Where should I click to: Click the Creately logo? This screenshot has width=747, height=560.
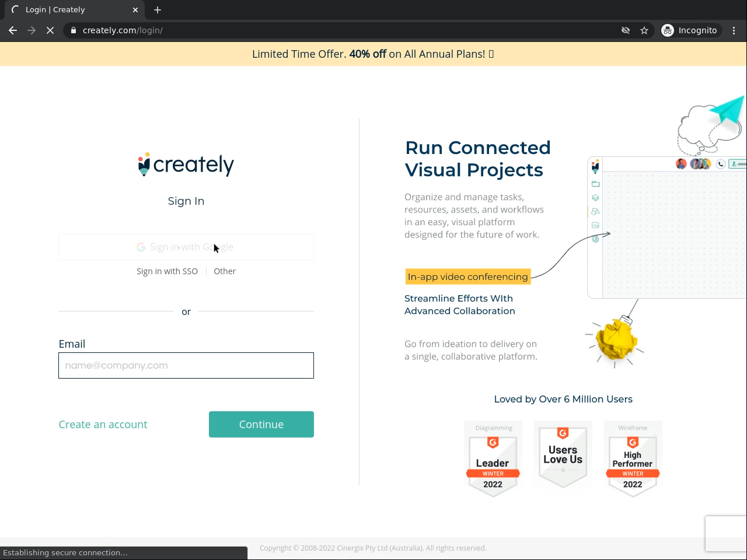coord(186,164)
